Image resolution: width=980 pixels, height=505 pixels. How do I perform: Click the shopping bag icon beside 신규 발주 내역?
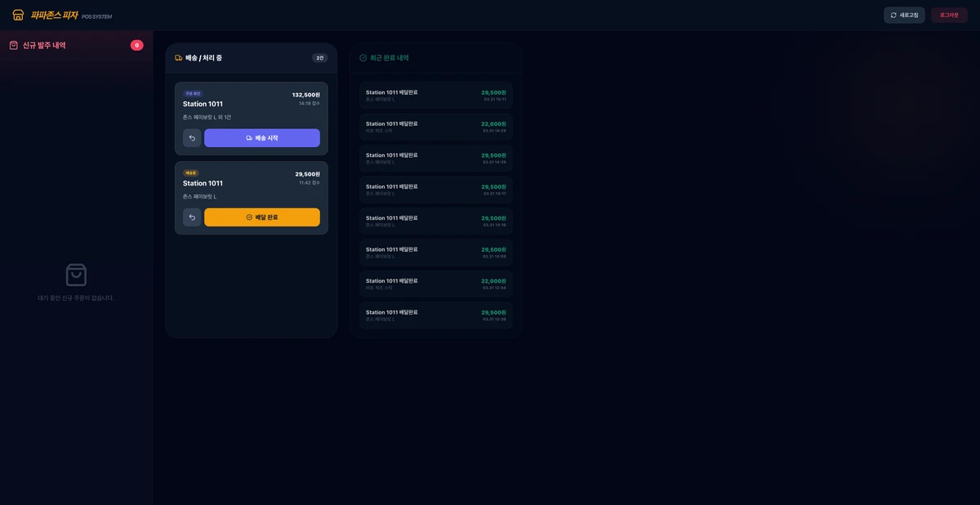14,46
